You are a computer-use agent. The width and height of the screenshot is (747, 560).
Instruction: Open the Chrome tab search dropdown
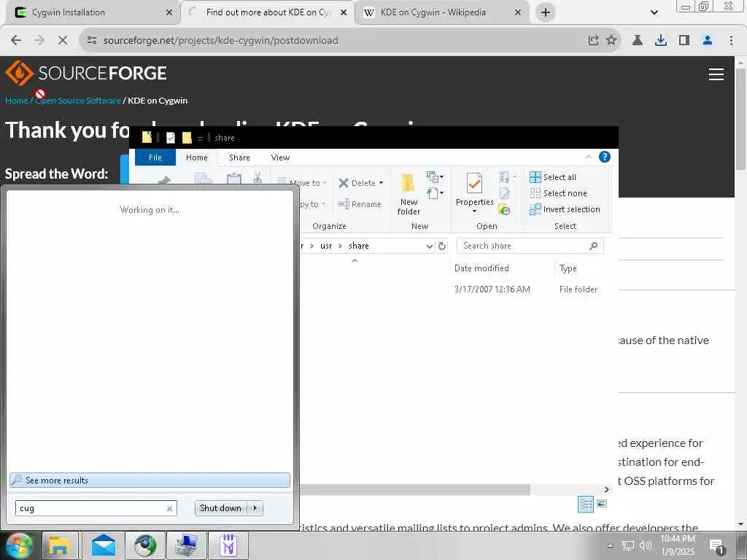(654, 12)
